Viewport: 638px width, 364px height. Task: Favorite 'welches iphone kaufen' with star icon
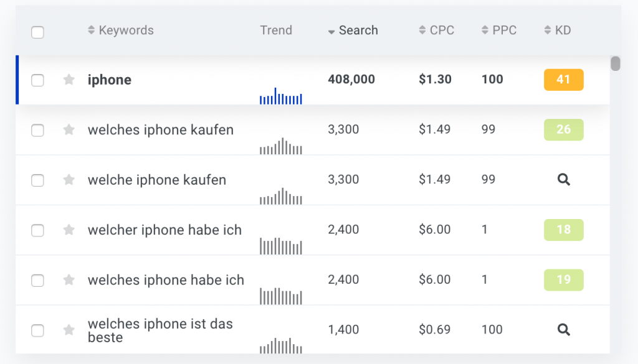[x=69, y=129]
